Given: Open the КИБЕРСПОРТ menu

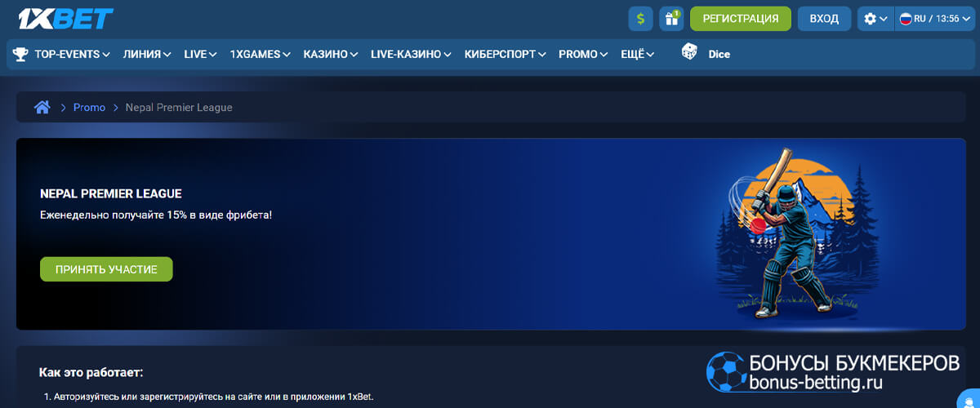Looking at the screenshot, I should point(505,55).
